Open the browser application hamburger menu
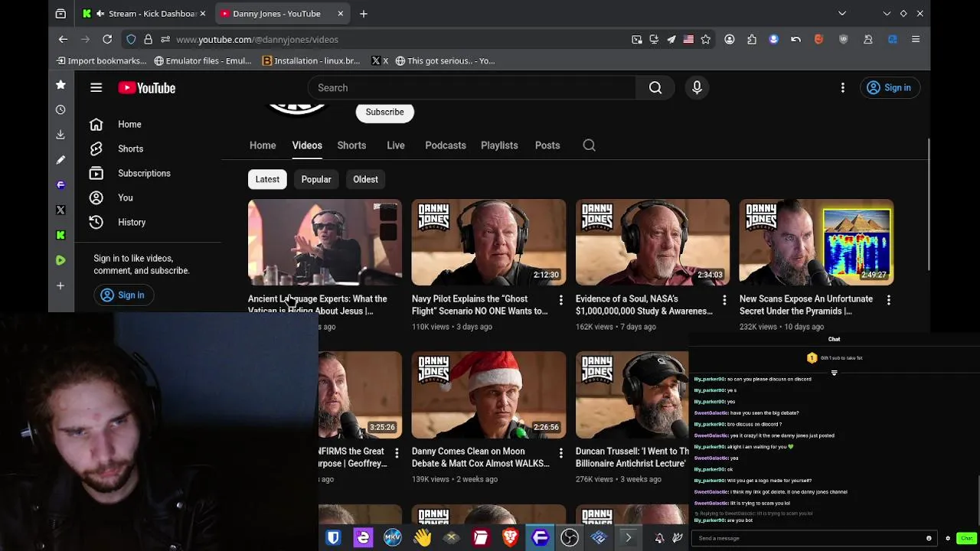 (x=916, y=39)
